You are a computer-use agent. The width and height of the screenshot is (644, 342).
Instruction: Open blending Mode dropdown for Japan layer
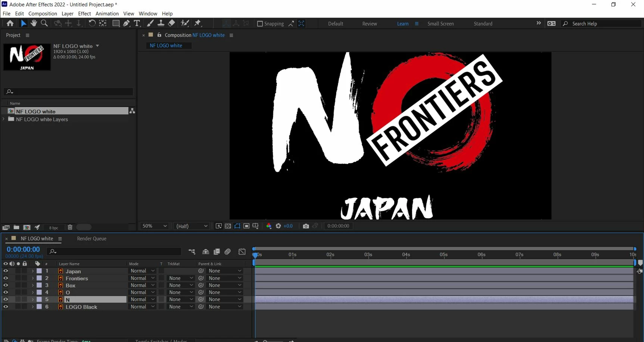(142, 271)
